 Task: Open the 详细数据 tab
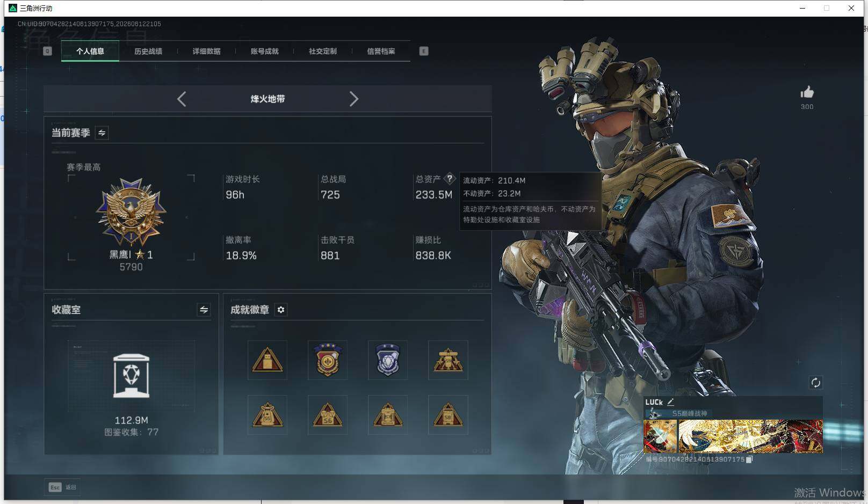tap(206, 52)
